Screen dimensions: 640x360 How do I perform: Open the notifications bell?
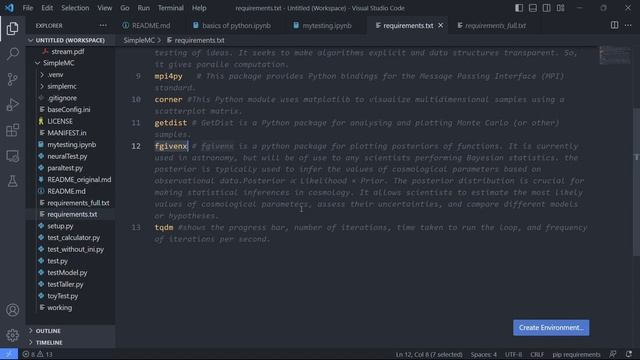[x=629, y=354]
